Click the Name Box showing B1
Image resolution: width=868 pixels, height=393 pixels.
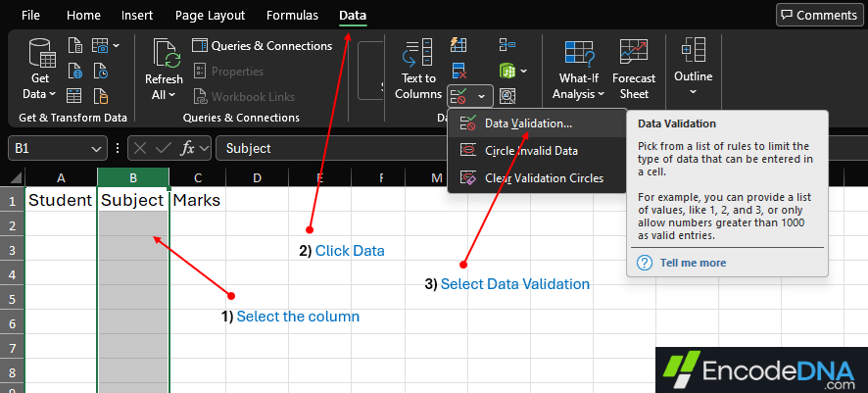49,148
